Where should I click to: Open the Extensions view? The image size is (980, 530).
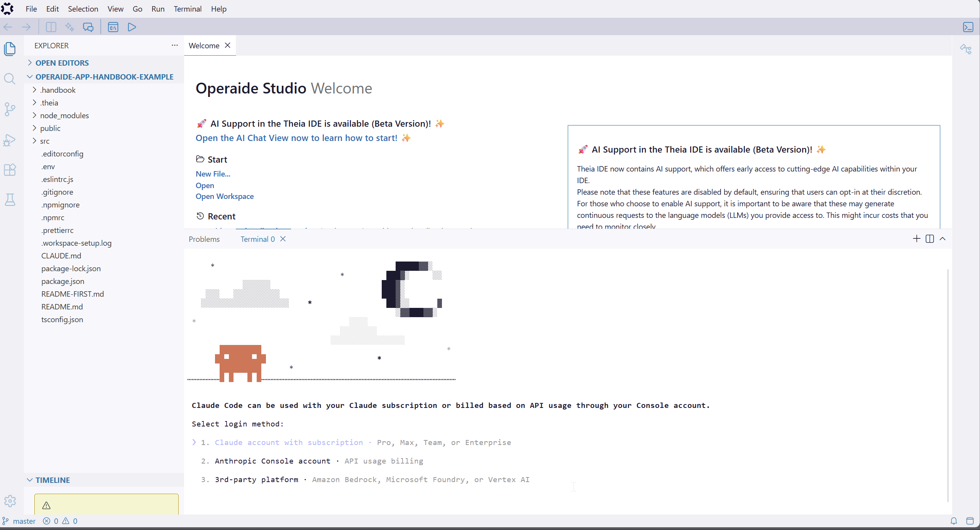pyautogui.click(x=10, y=170)
